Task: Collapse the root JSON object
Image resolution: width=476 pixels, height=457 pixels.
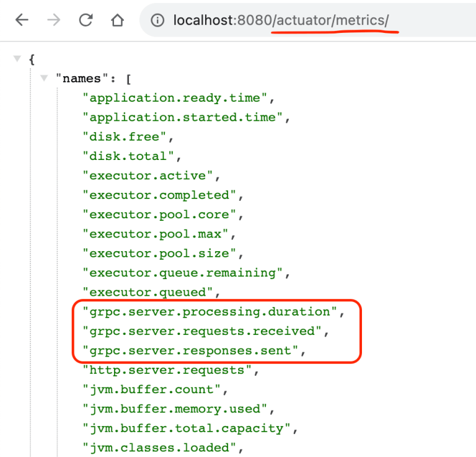Action: [x=17, y=58]
